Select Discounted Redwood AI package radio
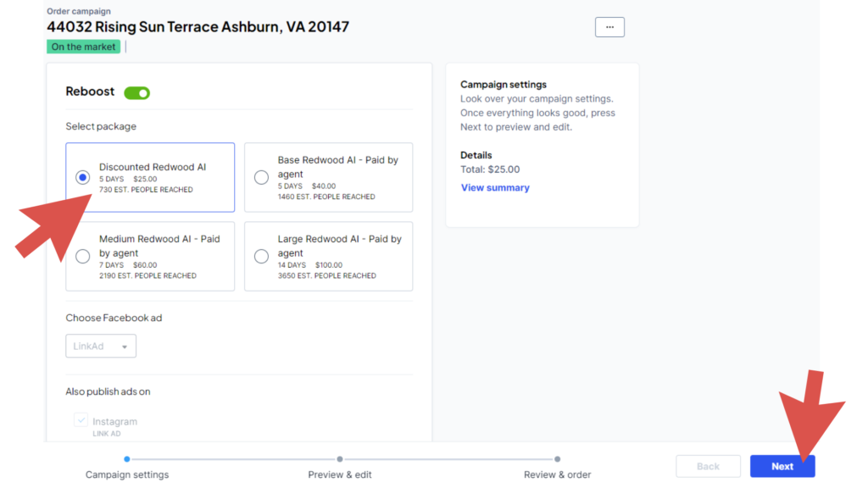This screenshot has width=868, height=488. [x=82, y=177]
